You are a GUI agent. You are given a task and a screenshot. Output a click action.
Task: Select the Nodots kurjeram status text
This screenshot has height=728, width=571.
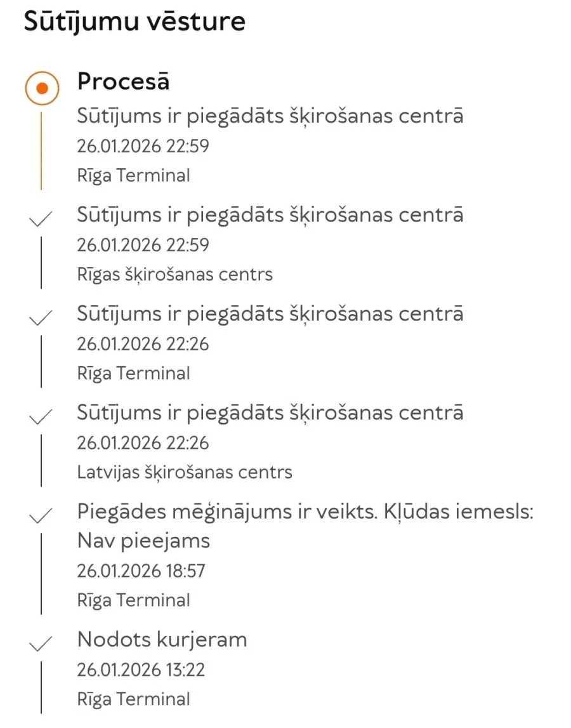pos(162,639)
